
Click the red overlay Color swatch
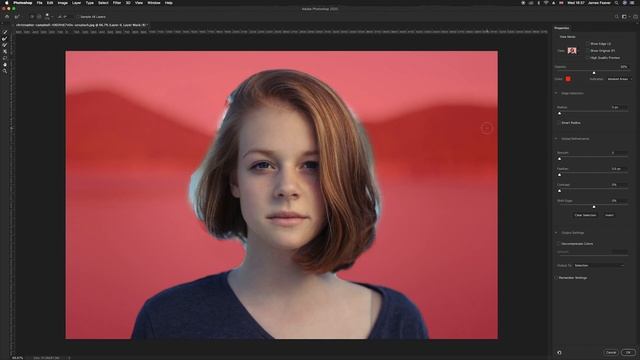click(x=568, y=79)
